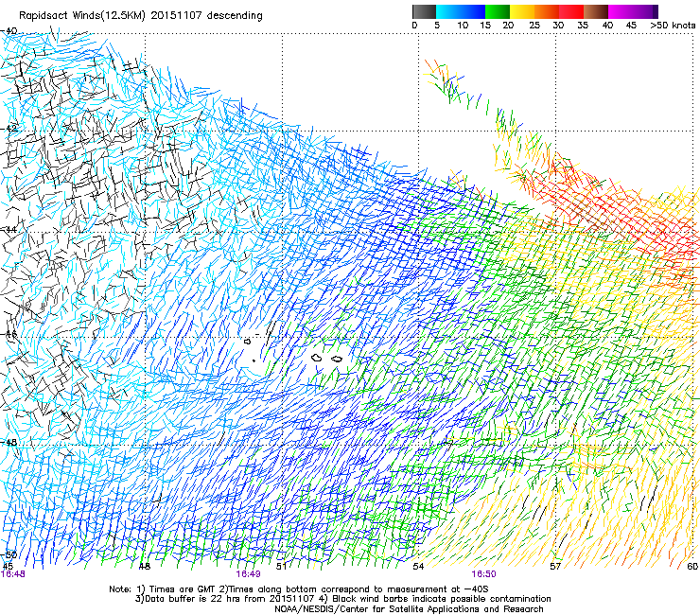Click the note line 'Times are GMT'
The width and height of the screenshot is (700, 615).
point(182,589)
